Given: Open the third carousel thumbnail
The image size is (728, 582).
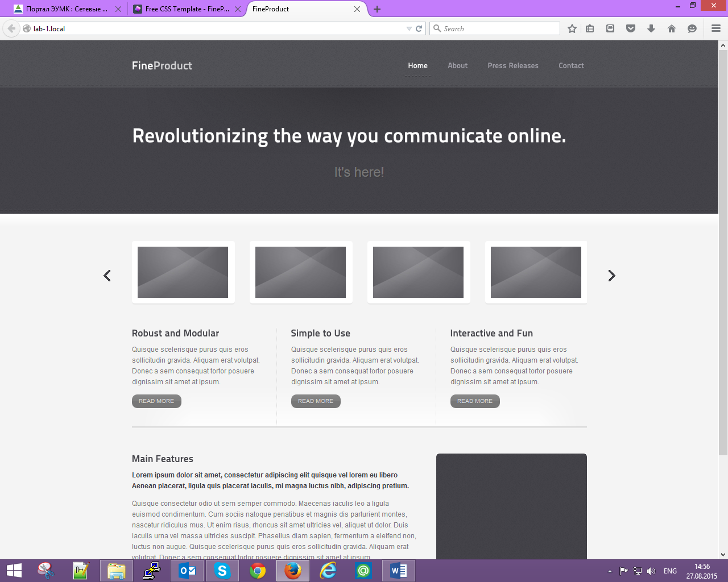Looking at the screenshot, I should tap(419, 272).
